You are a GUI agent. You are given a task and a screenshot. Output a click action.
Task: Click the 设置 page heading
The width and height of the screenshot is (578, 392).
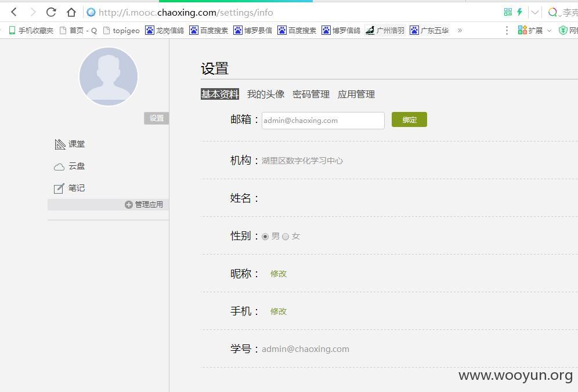215,68
